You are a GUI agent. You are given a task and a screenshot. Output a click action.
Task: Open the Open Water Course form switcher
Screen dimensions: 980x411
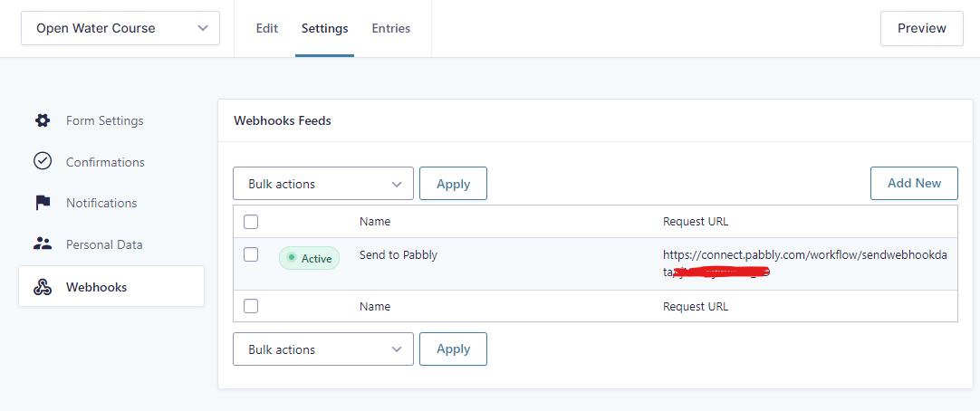click(120, 28)
